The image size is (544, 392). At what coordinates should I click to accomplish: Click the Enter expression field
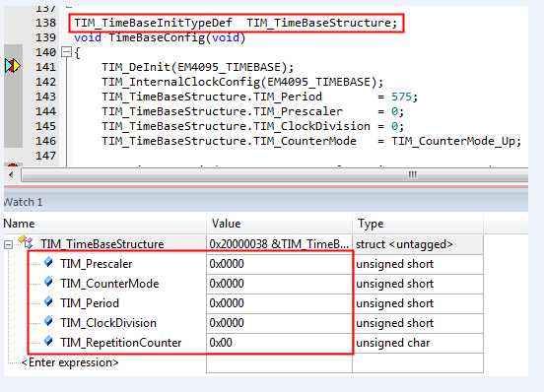pyautogui.click(x=70, y=362)
